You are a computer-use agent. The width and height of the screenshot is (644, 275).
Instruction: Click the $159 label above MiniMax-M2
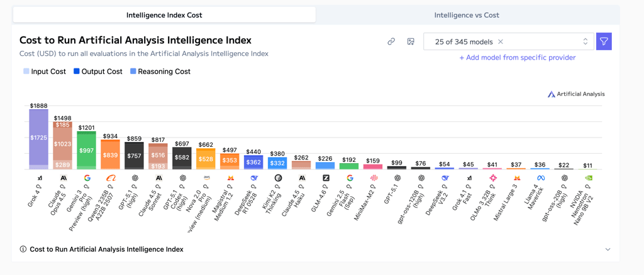coord(373,161)
